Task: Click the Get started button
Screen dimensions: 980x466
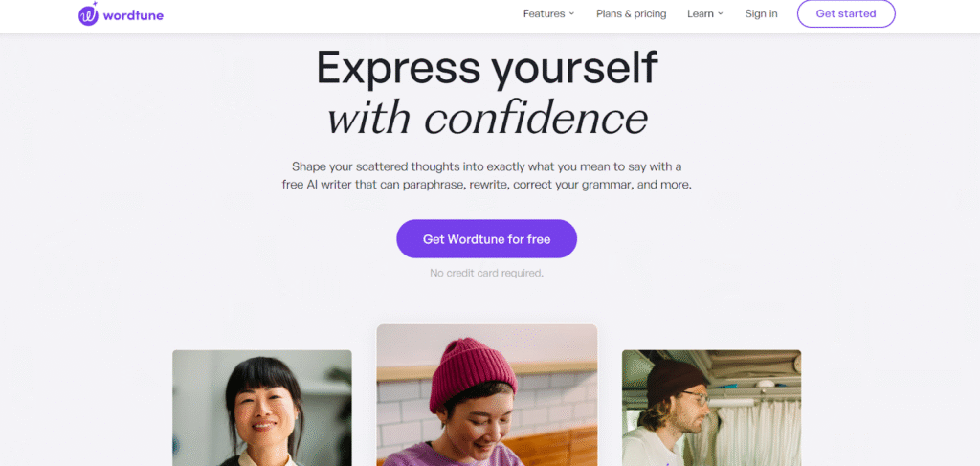Action: click(846, 13)
